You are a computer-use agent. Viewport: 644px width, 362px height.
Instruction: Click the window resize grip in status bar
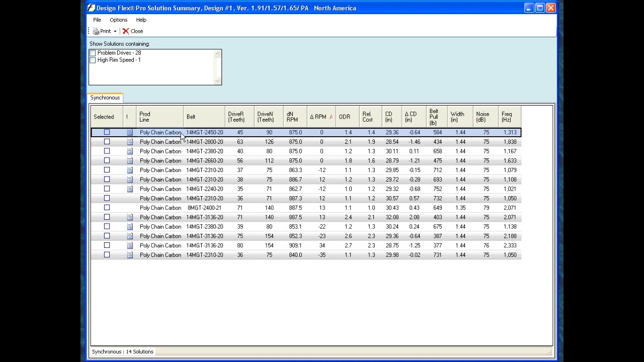point(549,352)
